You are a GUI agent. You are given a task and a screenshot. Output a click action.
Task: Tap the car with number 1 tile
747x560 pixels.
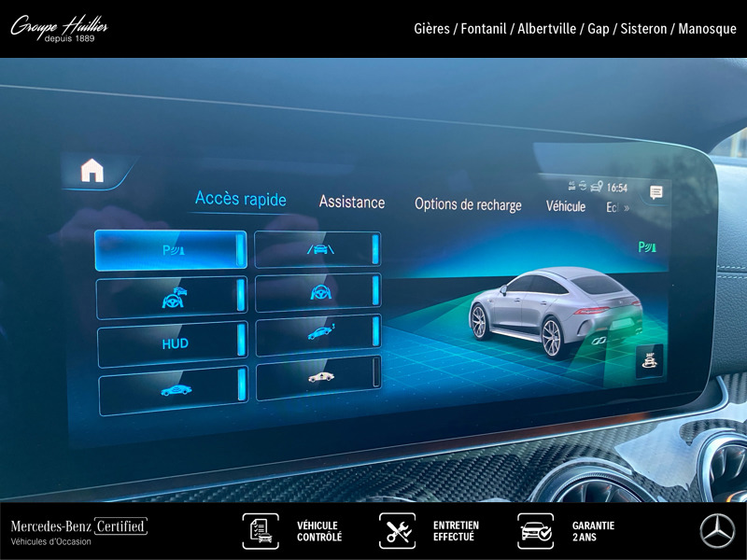click(x=317, y=334)
